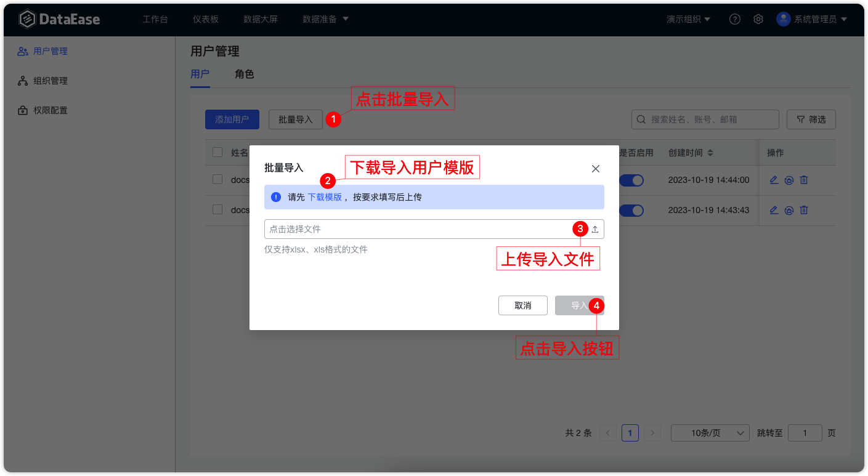Image resolution: width=868 pixels, height=476 pixels.
Task: Open the 系统管理员 account dropdown
Action: point(821,19)
